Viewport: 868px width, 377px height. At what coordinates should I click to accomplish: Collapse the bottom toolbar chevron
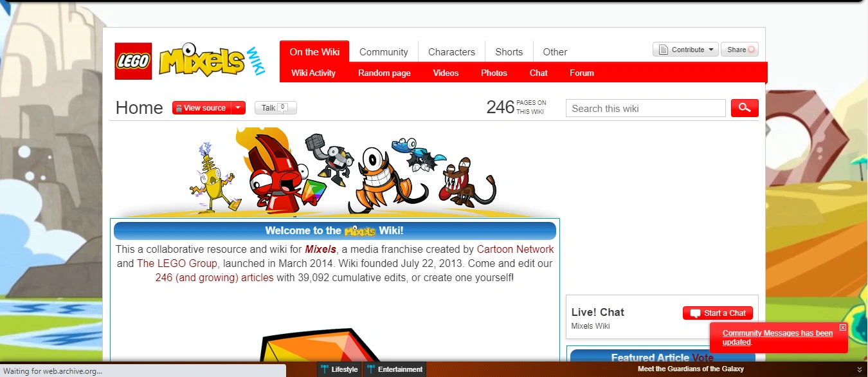(860, 369)
